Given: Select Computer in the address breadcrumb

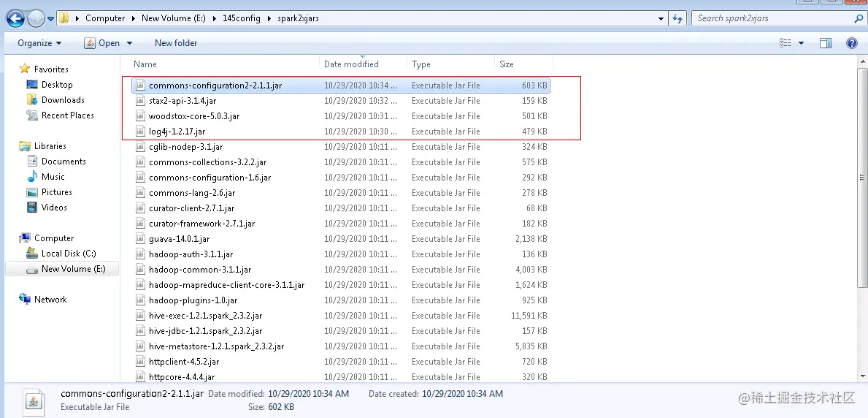Looking at the screenshot, I should (105, 18).
